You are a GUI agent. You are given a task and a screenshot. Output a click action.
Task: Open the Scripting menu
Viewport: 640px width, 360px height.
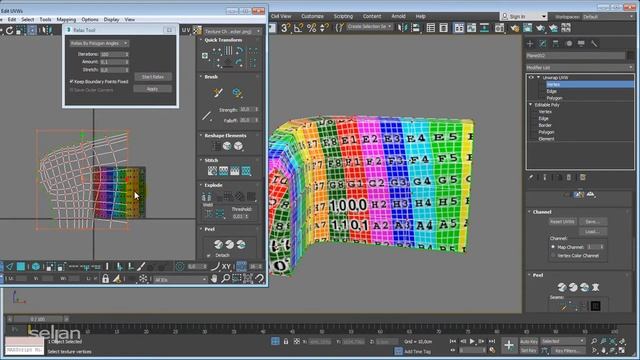point(343,16)
